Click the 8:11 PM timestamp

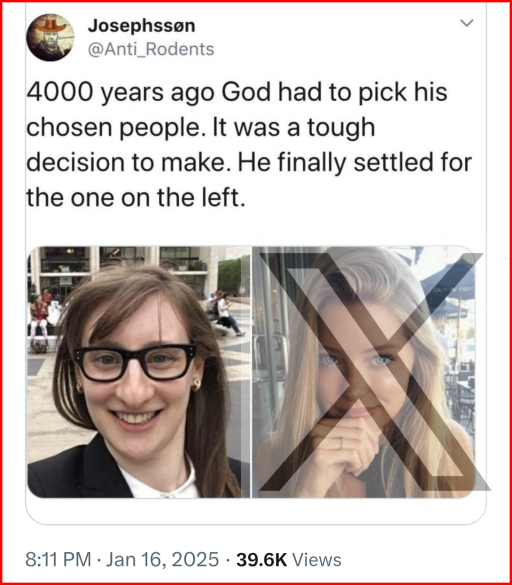pos(58,560)
